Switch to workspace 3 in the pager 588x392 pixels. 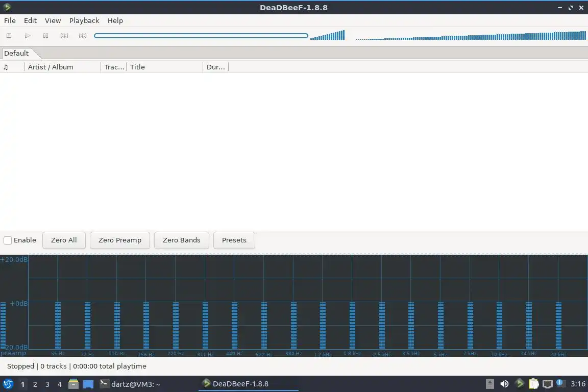click(x=47, y=384)
